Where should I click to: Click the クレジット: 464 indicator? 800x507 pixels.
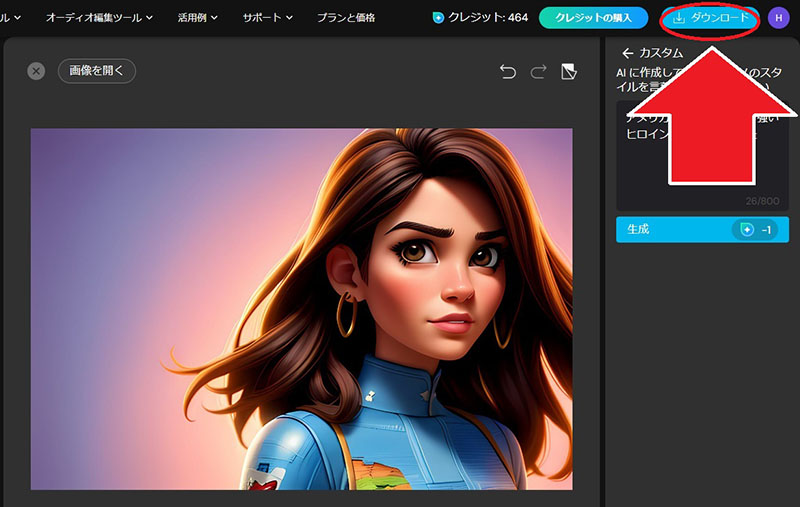[480, 18]
